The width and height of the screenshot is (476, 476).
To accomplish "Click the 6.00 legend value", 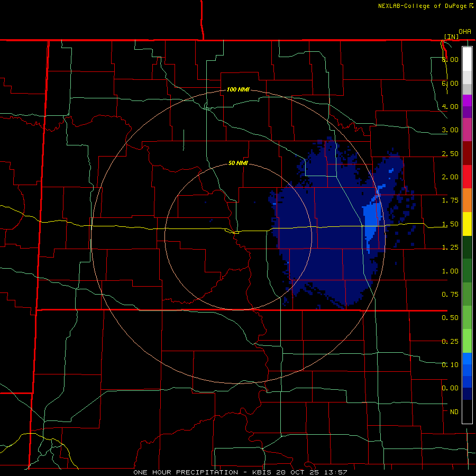I will pos(450,83).
